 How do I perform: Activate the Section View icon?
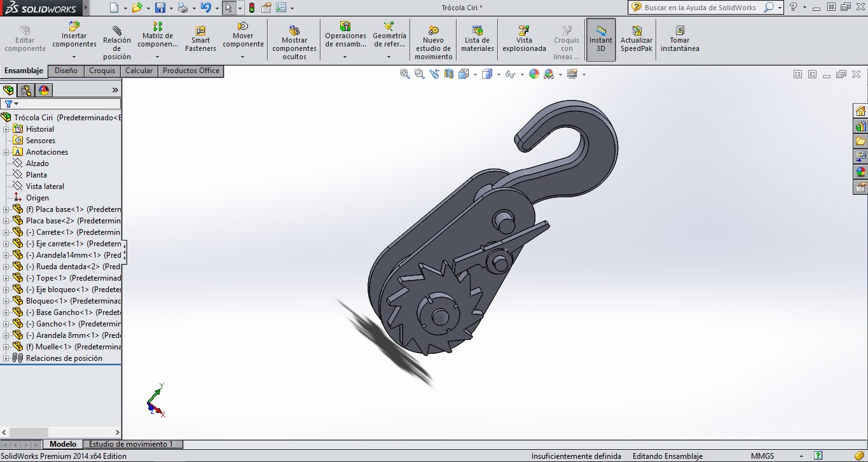[x=449, y=74]
